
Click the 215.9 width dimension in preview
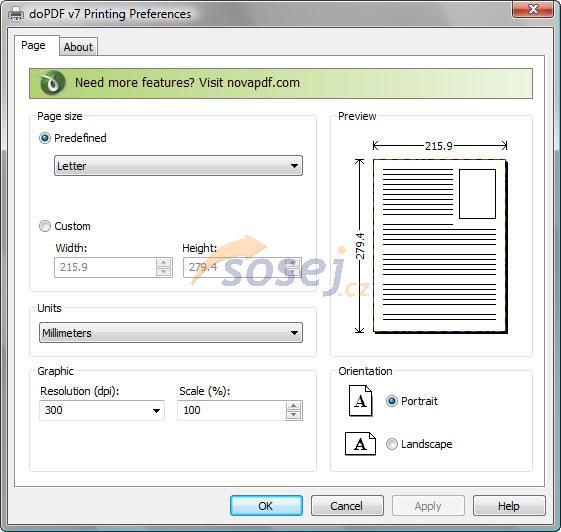pyautogui.click(x=439, y=146)
